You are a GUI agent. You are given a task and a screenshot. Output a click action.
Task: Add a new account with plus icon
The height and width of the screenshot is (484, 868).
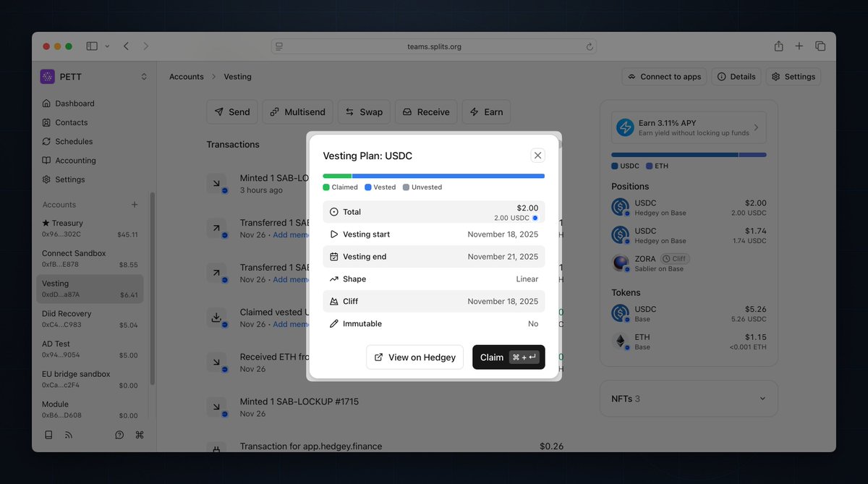pyautogui.click(x=135, y=205)
